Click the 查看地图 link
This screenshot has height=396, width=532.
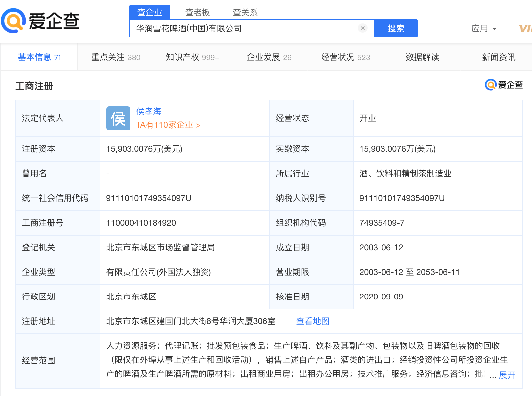(313, 321)
